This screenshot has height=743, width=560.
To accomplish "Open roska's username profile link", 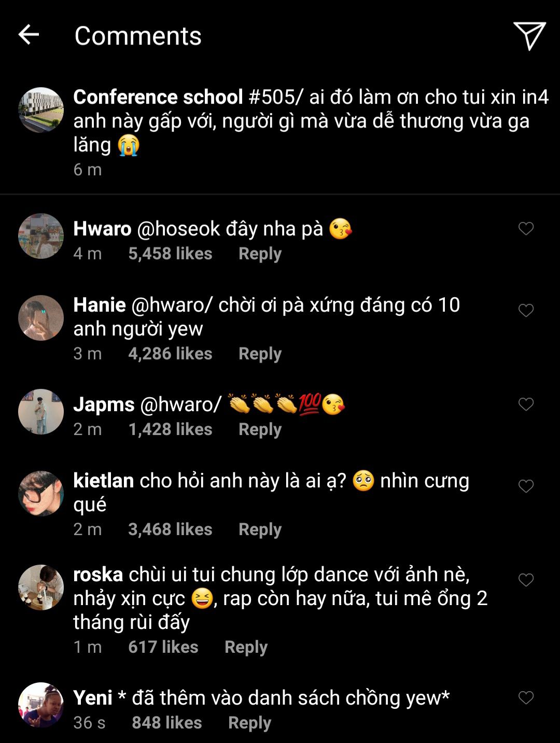I will (98, 574).
